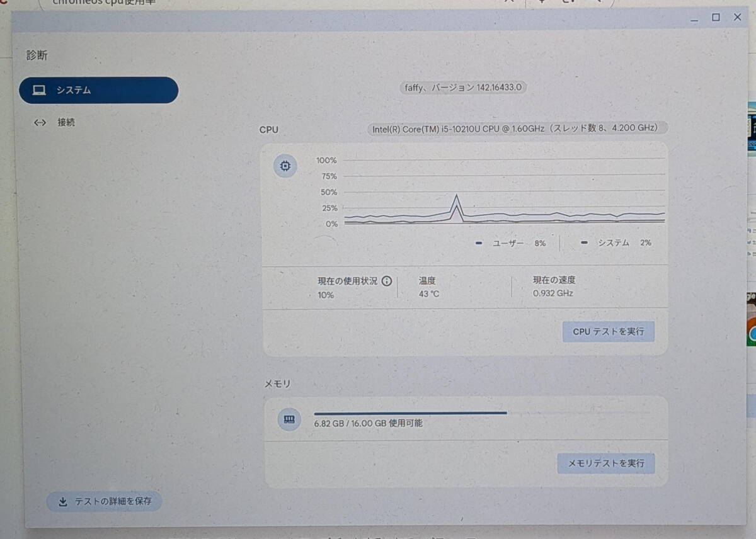Click the CPU chip icon

[x=285, y=166]
